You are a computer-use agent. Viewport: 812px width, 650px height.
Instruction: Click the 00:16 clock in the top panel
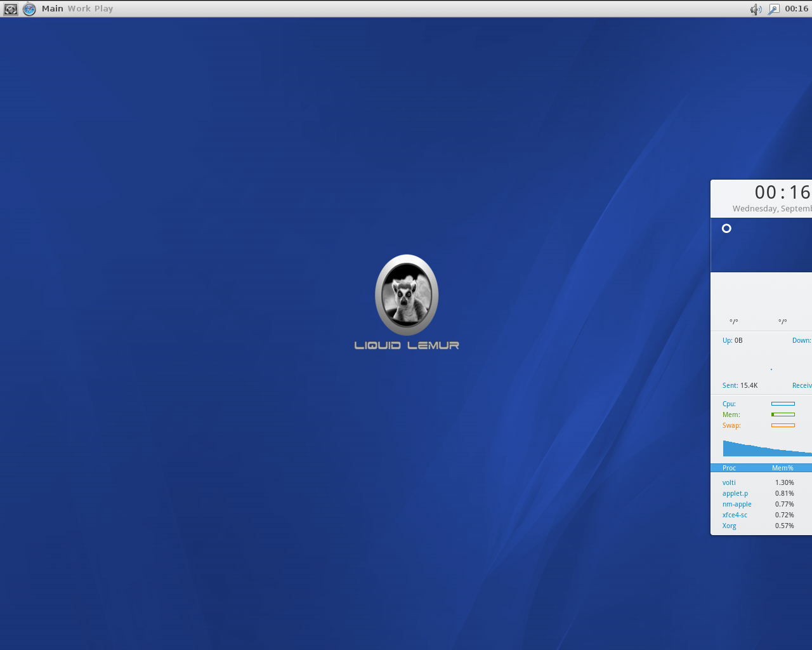point(797,9)
